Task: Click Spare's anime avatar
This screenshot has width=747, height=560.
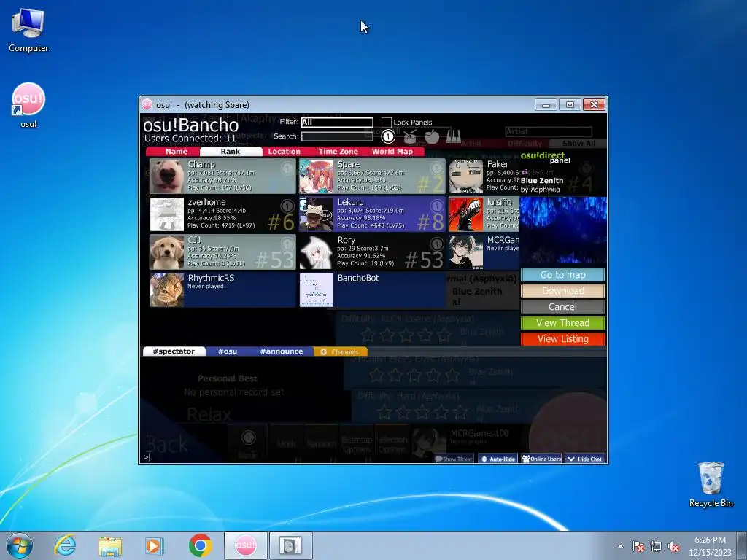Action: point(317,176)
